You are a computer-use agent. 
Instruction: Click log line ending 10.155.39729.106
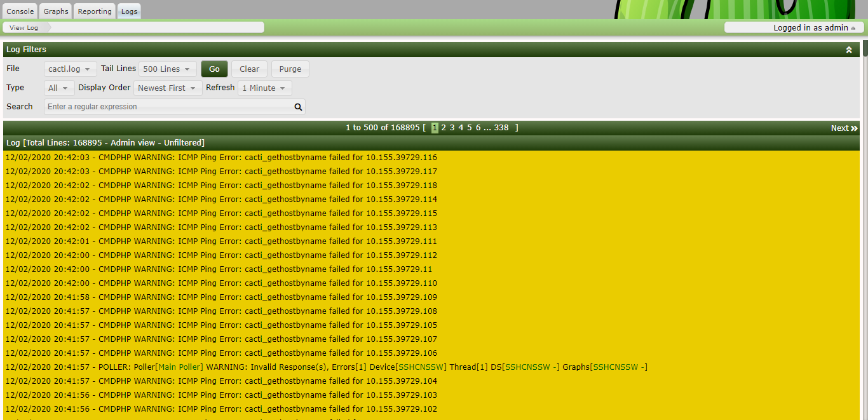click(x=221, y=353)
